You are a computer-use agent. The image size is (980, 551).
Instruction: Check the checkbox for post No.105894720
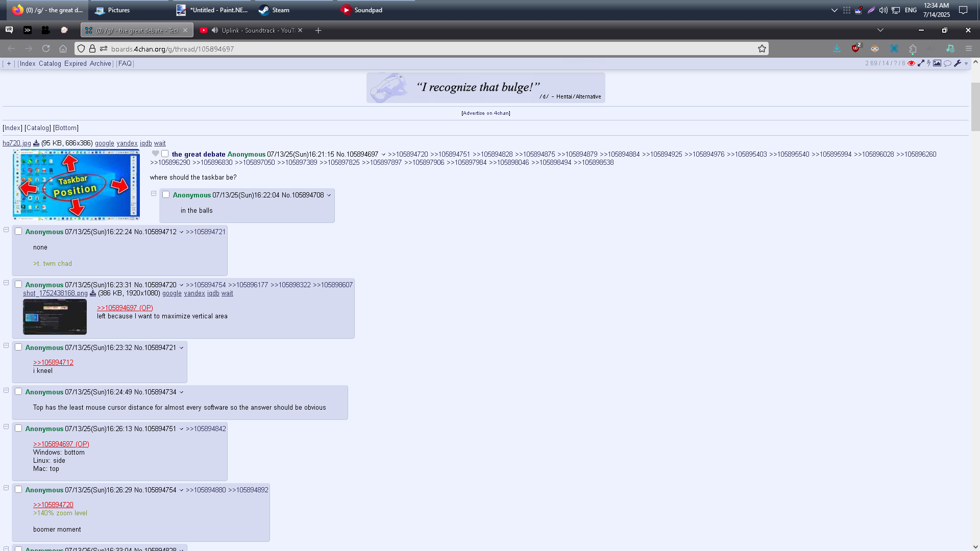18,284
